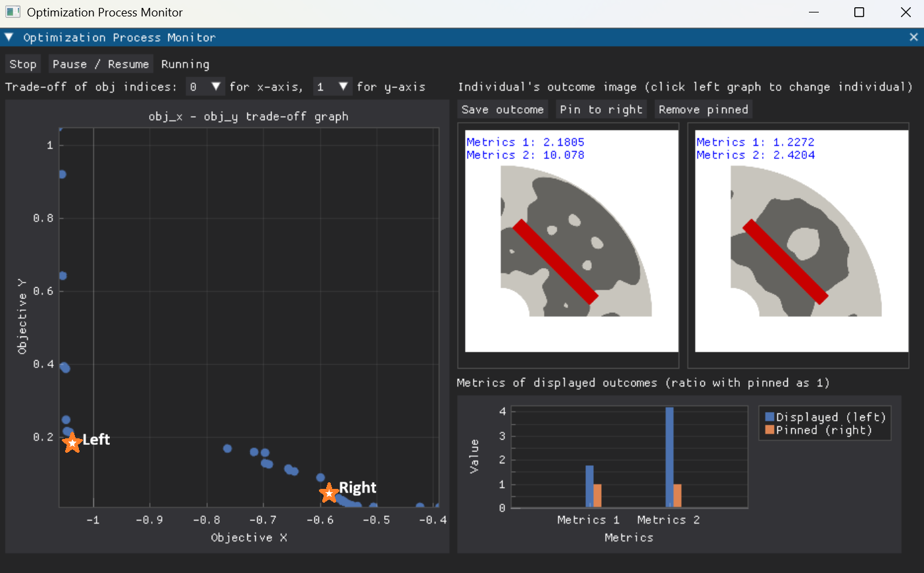924x573 pixels.
Task: Toggle Pinned (right) legend swatch
Action: click(769, 430)
